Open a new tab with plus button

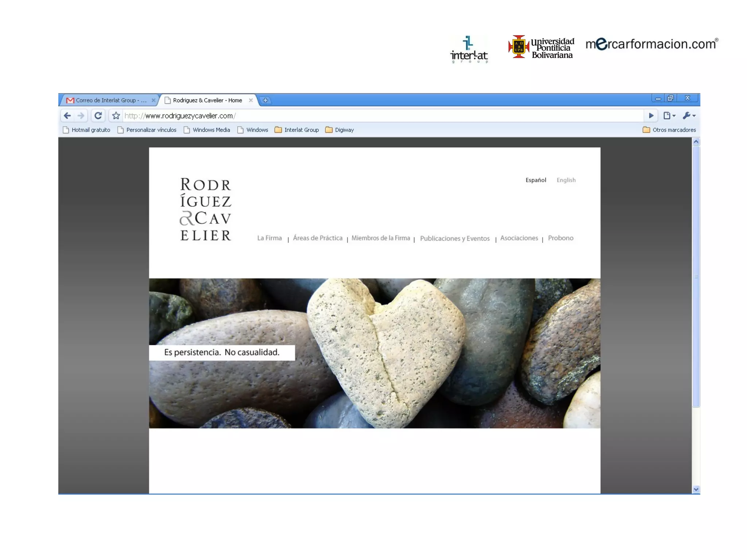click(266, 100)
